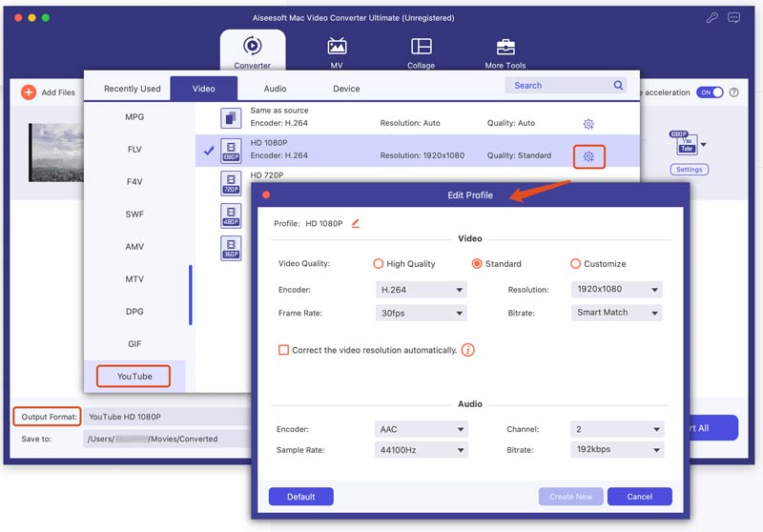Click Cancel in Edit Profile dialog
This screenshot has width=763, height=532.
click(639, 497)
